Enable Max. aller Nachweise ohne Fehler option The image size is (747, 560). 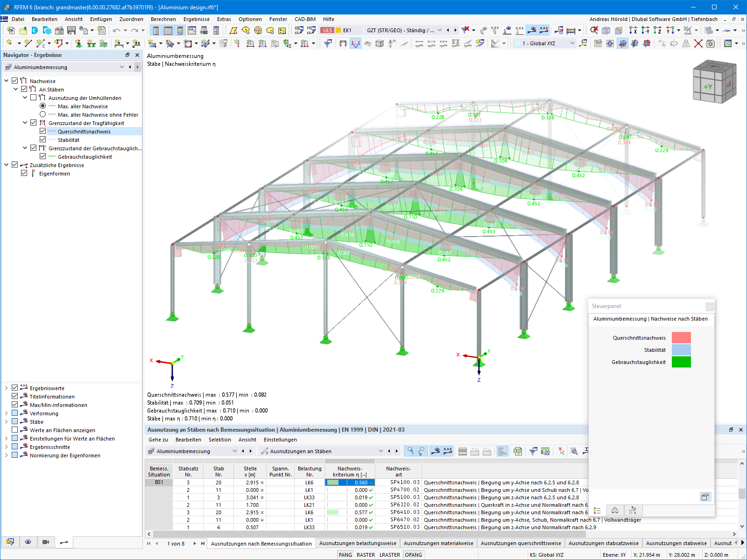pos(42,114)
